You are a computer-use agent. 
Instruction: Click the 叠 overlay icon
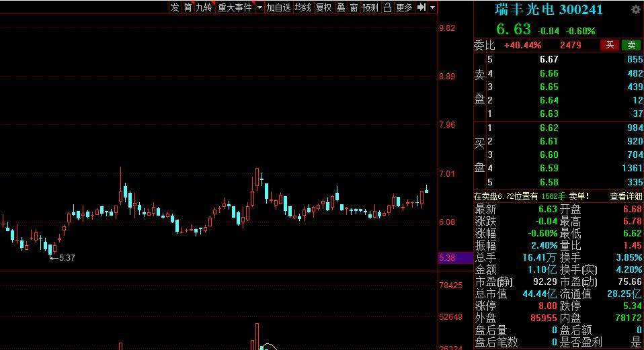point(341,7)
